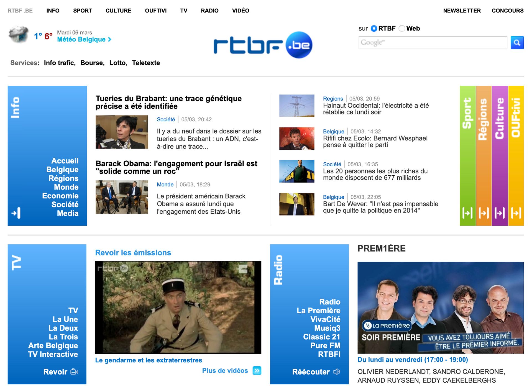
Task: Open the SPORT menu item
Action: (83, 11)
